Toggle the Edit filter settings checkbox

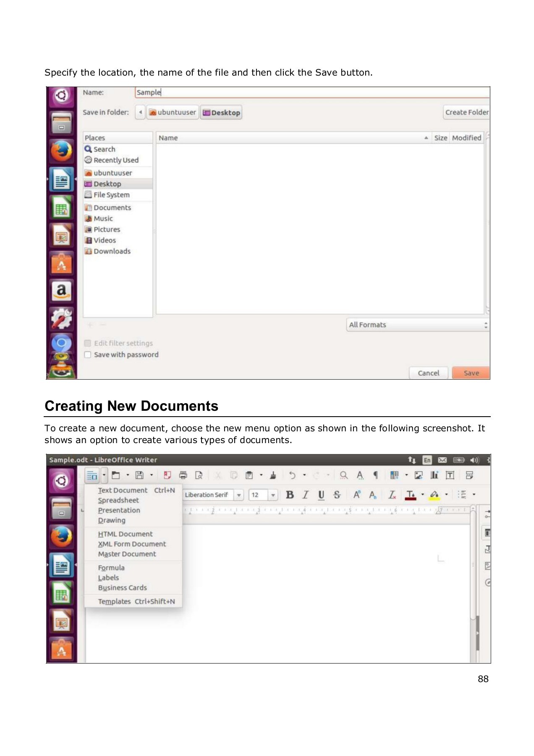pyautogui.click(x=88, y=343)
